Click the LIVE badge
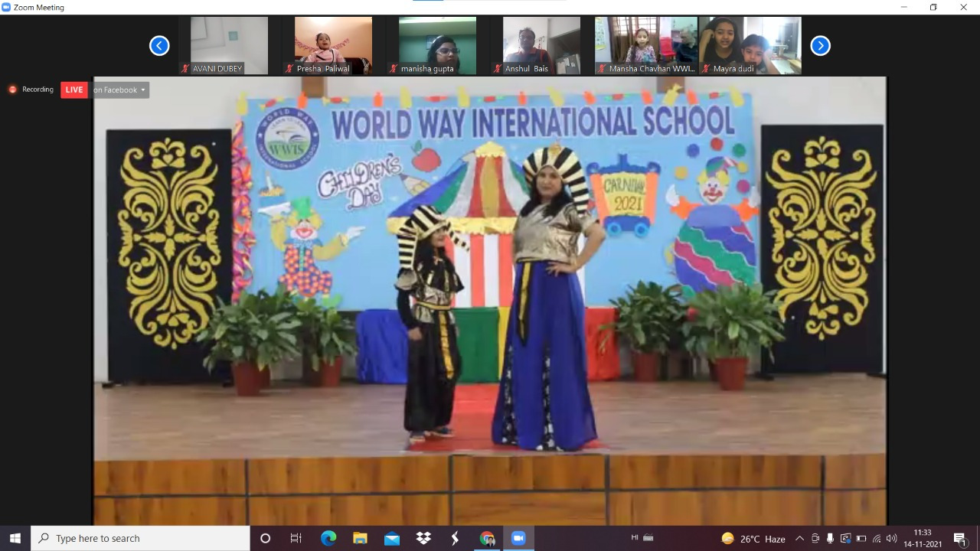The width and height of the screenshot is (980, 551). click(x=74, y=90)
